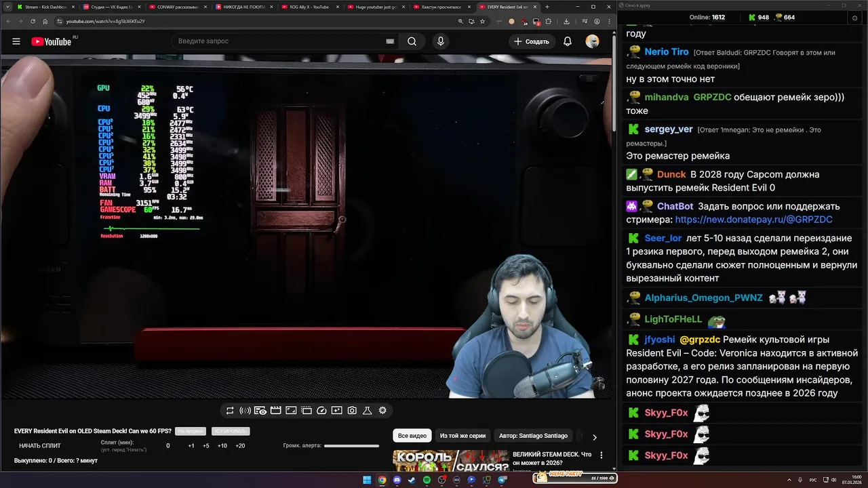The height and width of the screenshot is (488, 868).
Task: Add +10 minutes to split
Action: (x=222, y=446)
